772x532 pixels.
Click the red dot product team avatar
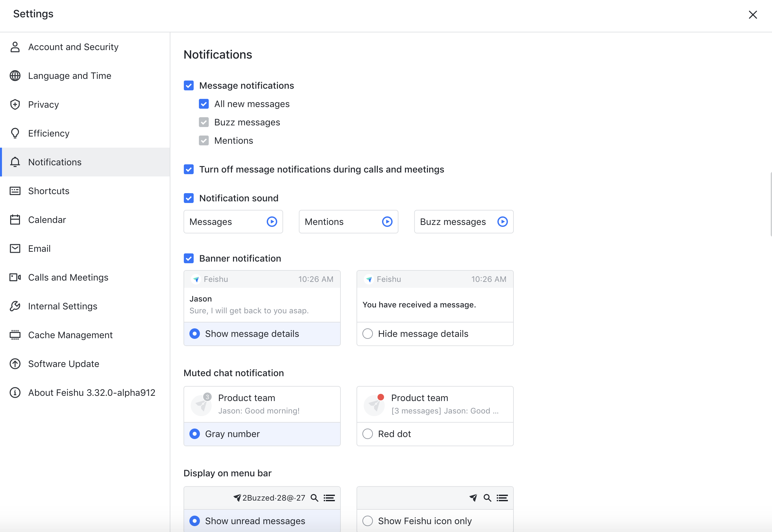coord(374,405)
